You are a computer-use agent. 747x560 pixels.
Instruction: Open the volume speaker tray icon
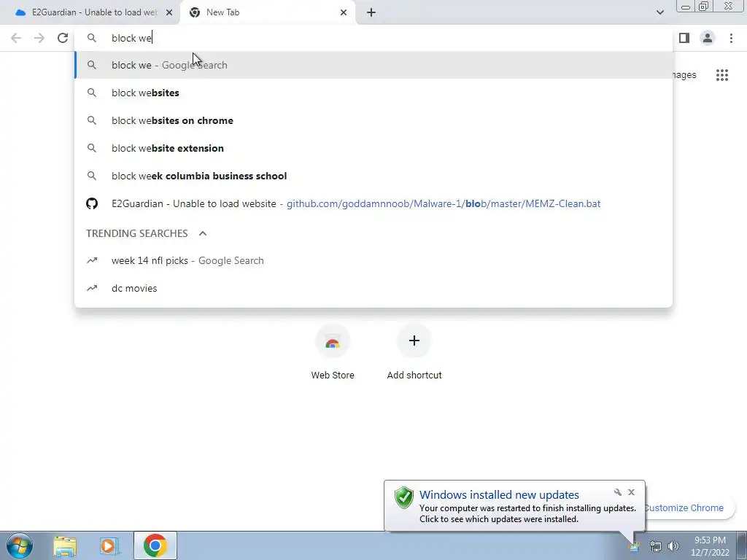point(673,546)
